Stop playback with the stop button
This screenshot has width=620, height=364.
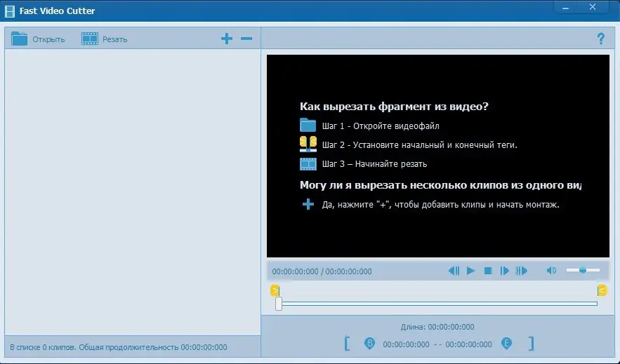point(488,271)
